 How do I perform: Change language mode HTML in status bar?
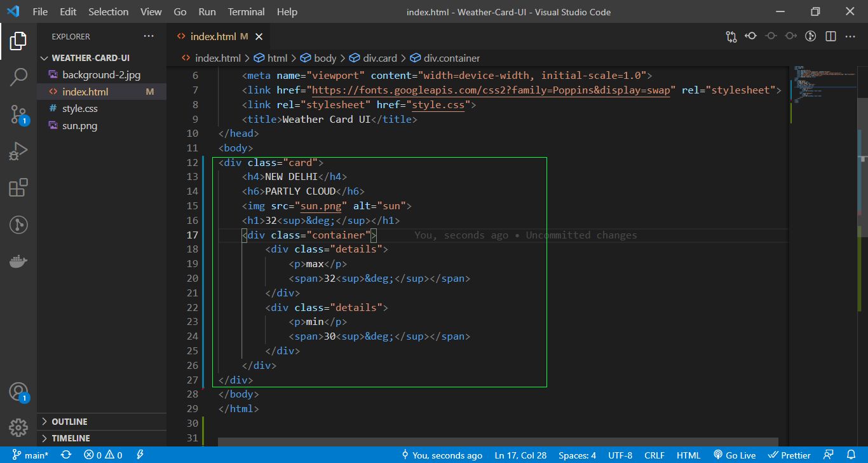[688, 455]
